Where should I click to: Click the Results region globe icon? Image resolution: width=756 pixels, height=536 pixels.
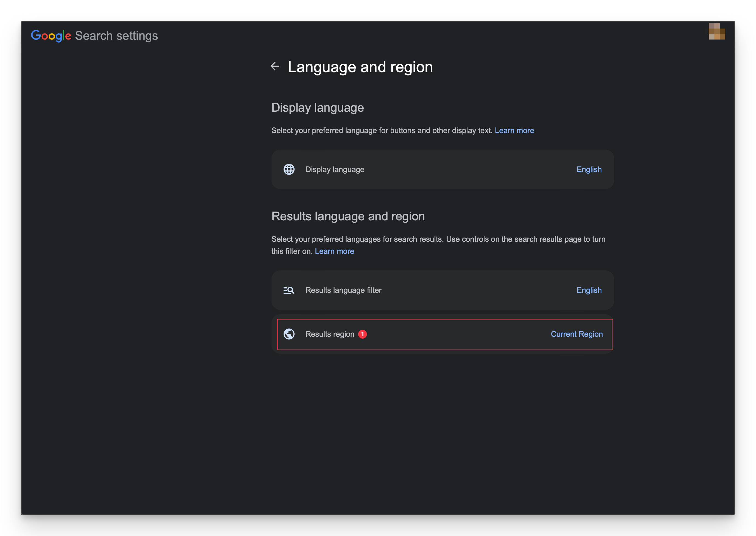coord(289,334)
